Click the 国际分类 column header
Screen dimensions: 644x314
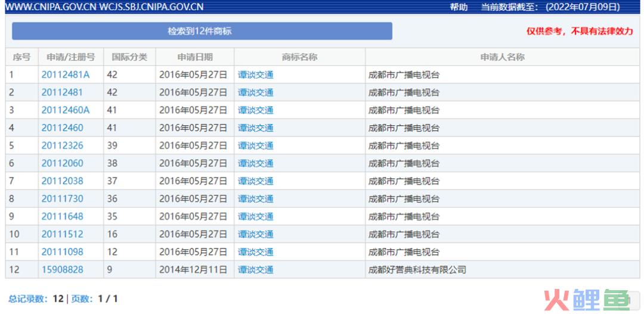129,57
